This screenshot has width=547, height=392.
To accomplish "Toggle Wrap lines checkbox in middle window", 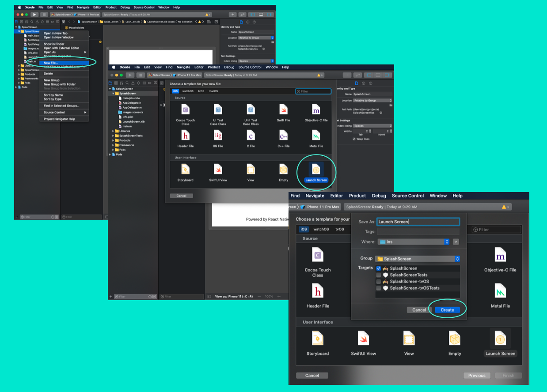I will tap(354, 139).
